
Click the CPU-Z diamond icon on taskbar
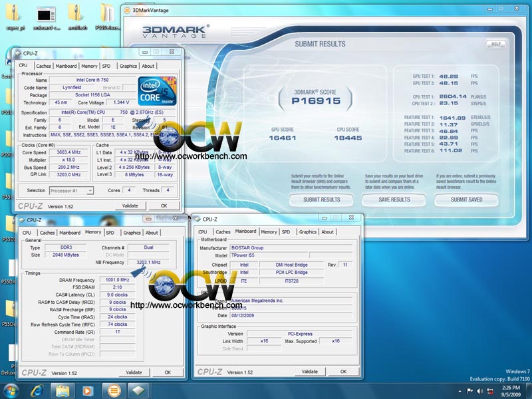138,391
